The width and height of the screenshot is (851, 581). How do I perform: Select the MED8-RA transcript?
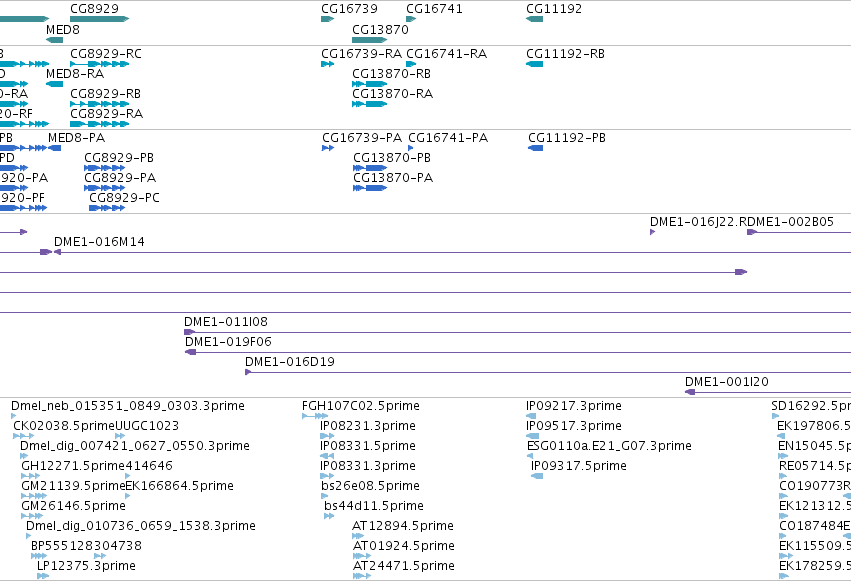pyautogui.click(x=54, y=84)
